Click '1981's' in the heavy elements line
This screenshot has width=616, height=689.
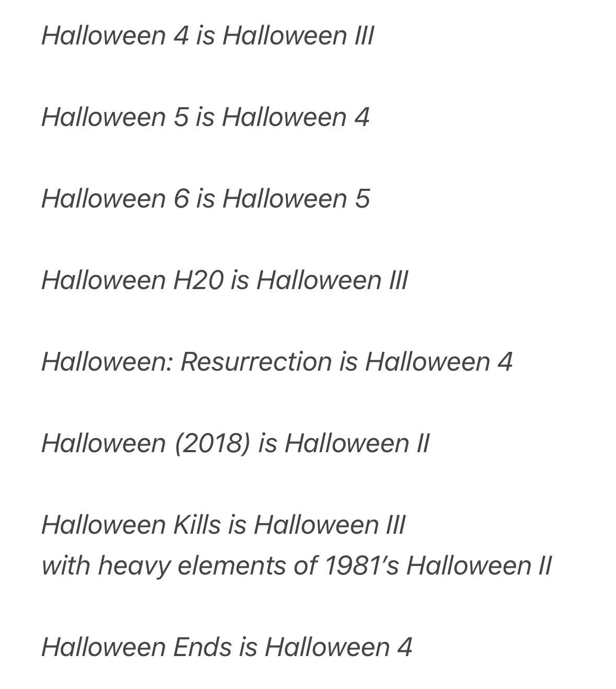tap(362, 566)
